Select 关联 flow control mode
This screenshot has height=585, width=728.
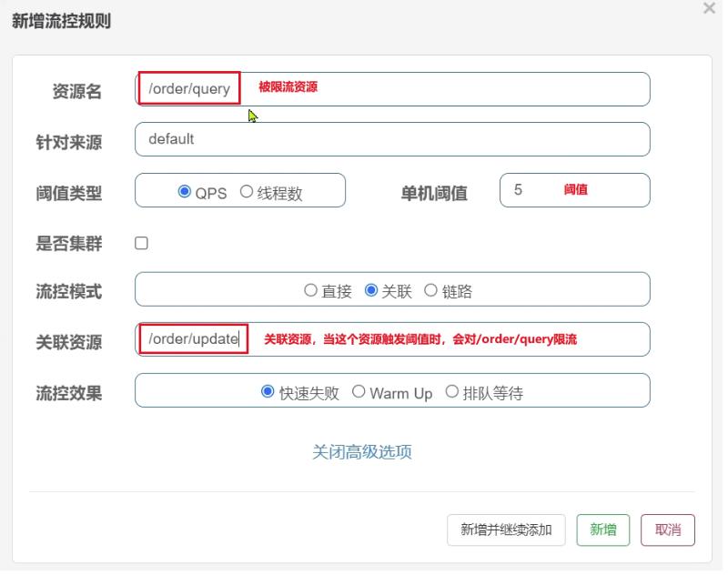[371, 290]
